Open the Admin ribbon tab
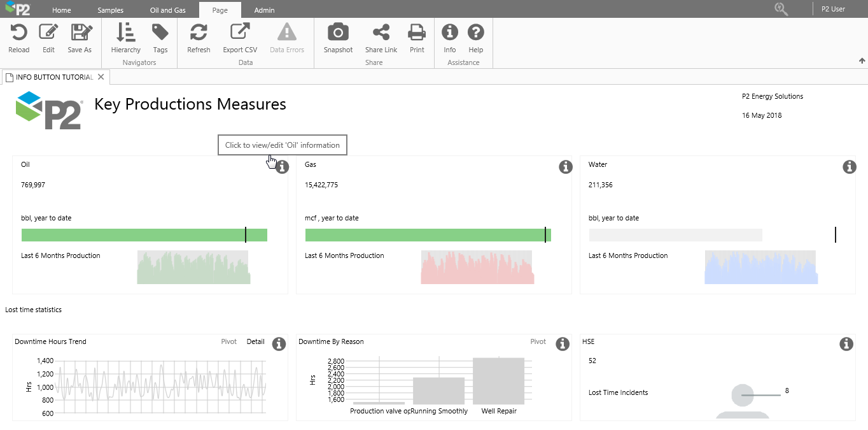 pyautogui.click(x=264, y=10)
